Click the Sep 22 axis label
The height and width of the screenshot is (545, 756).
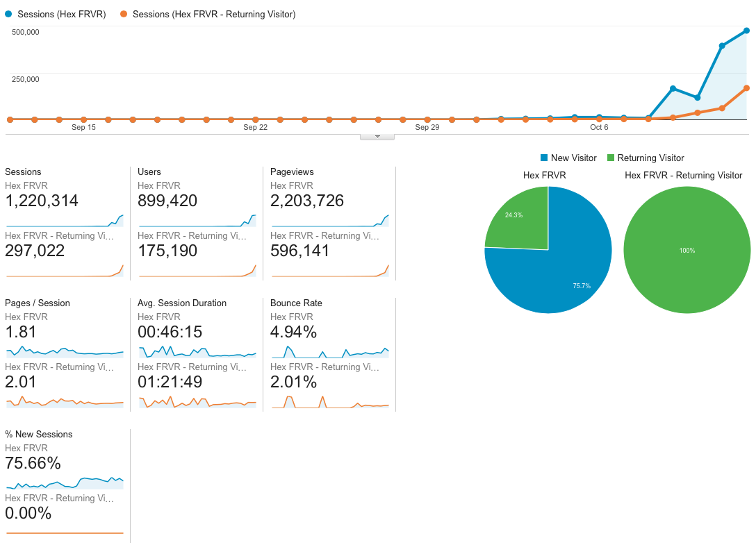255,127
